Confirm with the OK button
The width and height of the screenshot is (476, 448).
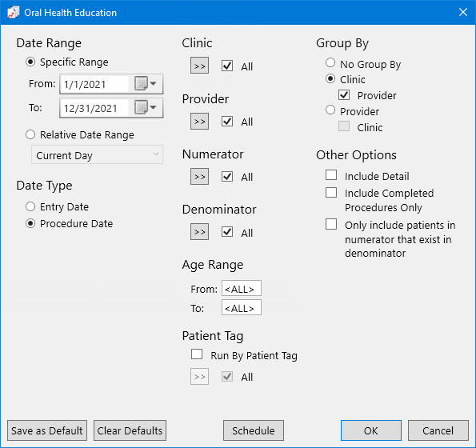[x=371, y=430]
